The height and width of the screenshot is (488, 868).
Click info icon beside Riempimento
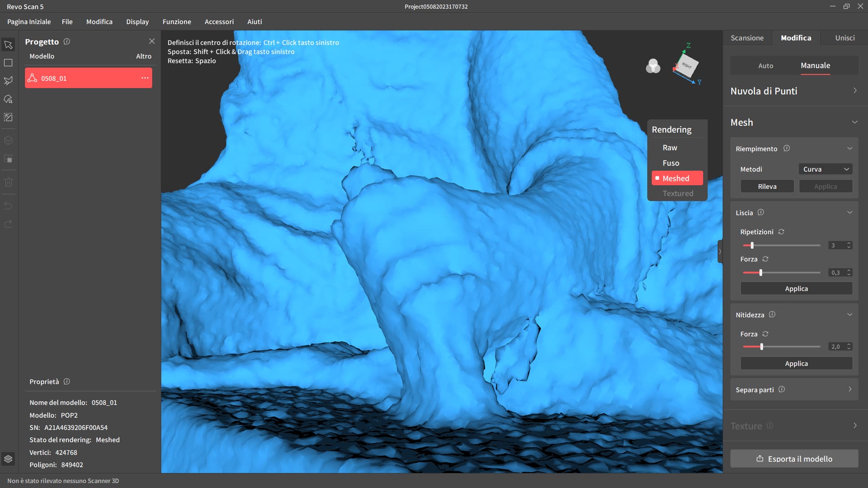click(787, 148)
